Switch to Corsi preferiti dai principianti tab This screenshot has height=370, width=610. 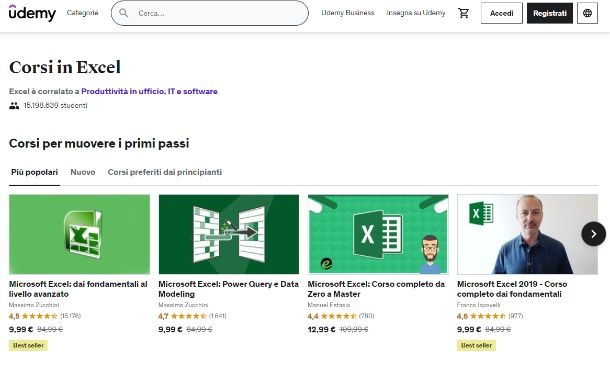pos(165,172)
